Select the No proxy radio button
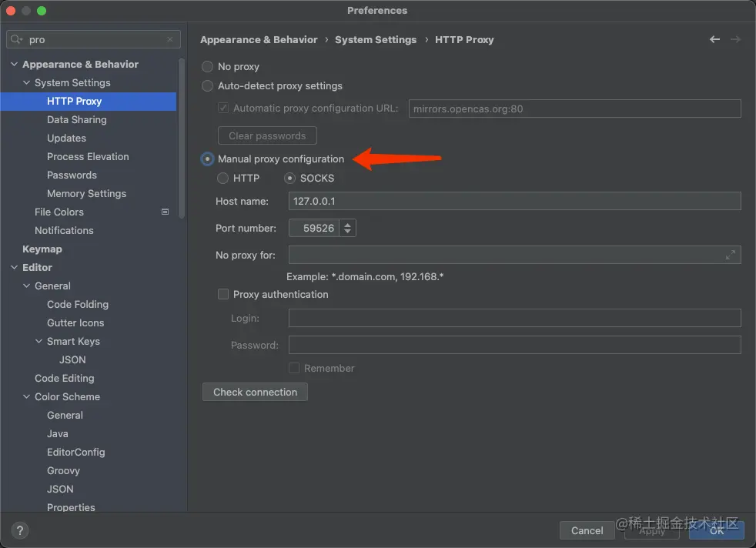756x548 pixels. tap(207, 66)
